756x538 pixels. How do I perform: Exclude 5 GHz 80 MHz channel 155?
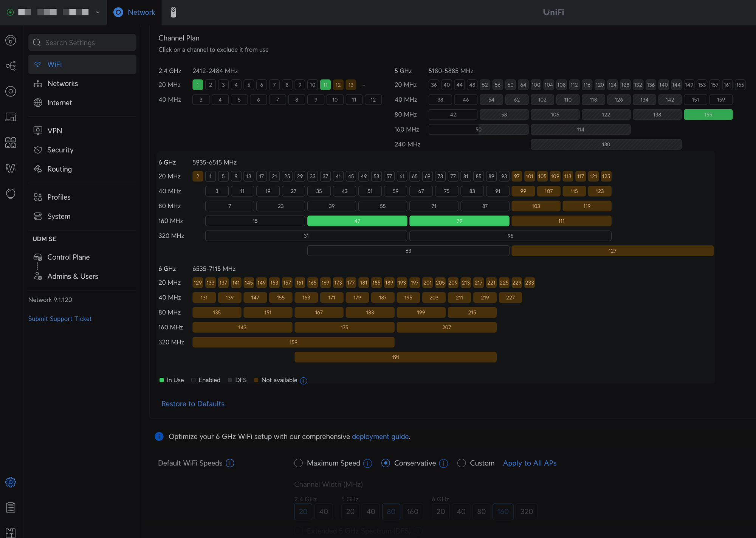708,115
